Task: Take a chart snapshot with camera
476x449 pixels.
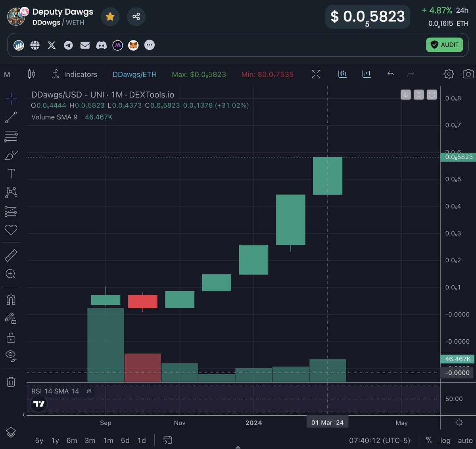Action: point(468,74)
